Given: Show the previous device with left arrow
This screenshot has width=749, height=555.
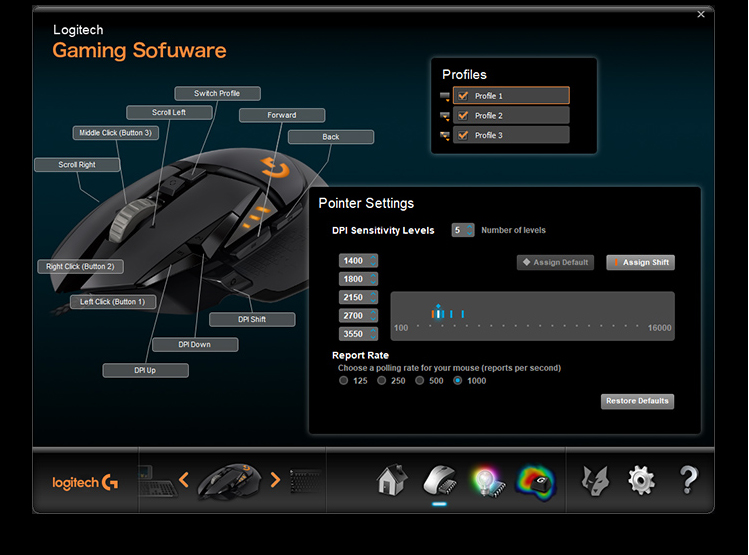Looking at the screenshot, I should [184, 480].
